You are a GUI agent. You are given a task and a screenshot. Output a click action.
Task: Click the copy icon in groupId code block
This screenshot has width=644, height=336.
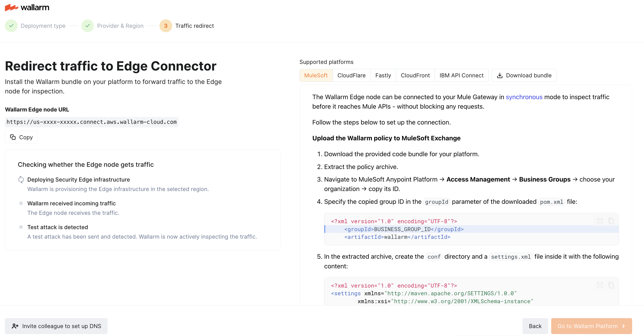pos(611,221)
